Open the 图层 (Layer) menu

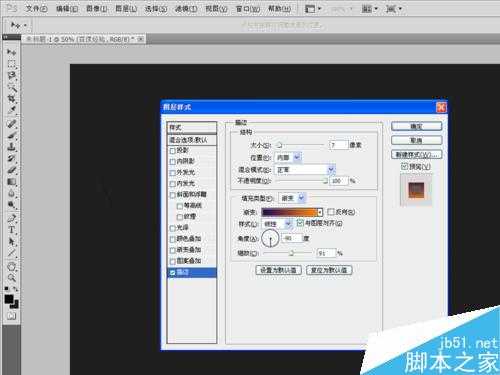coord(126,8)
